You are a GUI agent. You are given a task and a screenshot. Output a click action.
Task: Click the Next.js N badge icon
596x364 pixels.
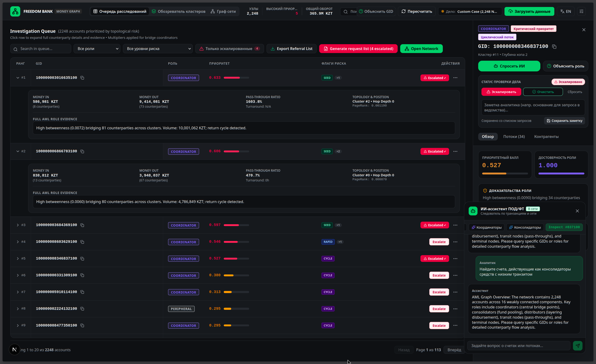point(14,350)
